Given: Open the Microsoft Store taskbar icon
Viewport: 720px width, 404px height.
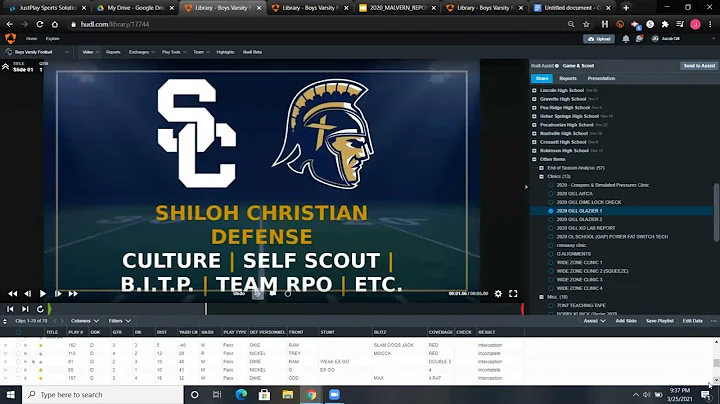Looking at the screenshot, I should (264, 395).
